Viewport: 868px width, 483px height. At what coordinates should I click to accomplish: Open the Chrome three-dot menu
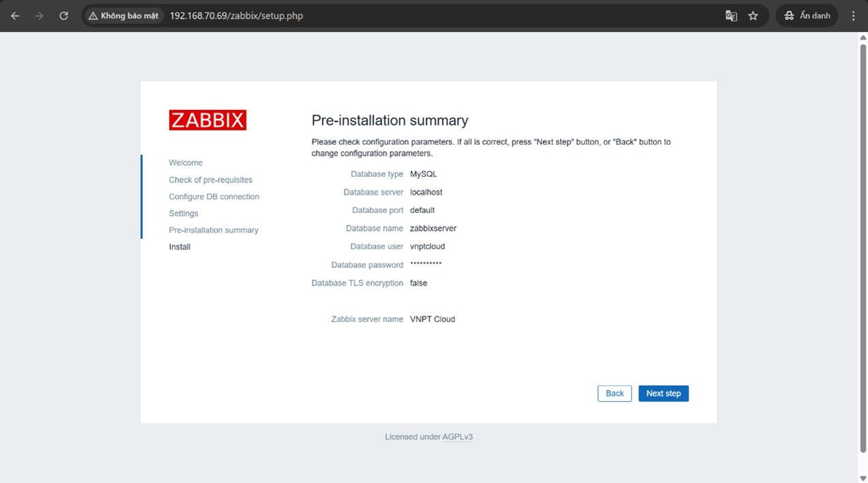(853, 16)
